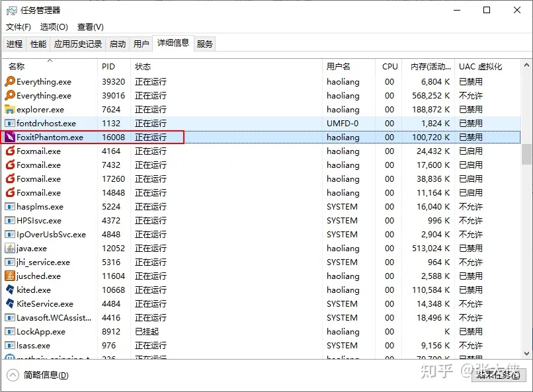Click the Foxmail.exe icon with PID 4164
Screen dimensions: 533x392
pos(10,151)
